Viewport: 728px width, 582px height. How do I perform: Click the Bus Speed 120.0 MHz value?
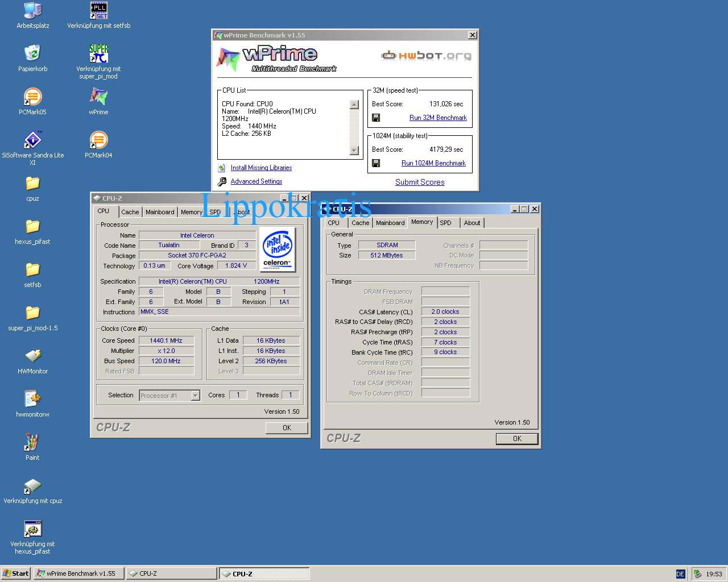pyautogui.click(x=166, y=361)
